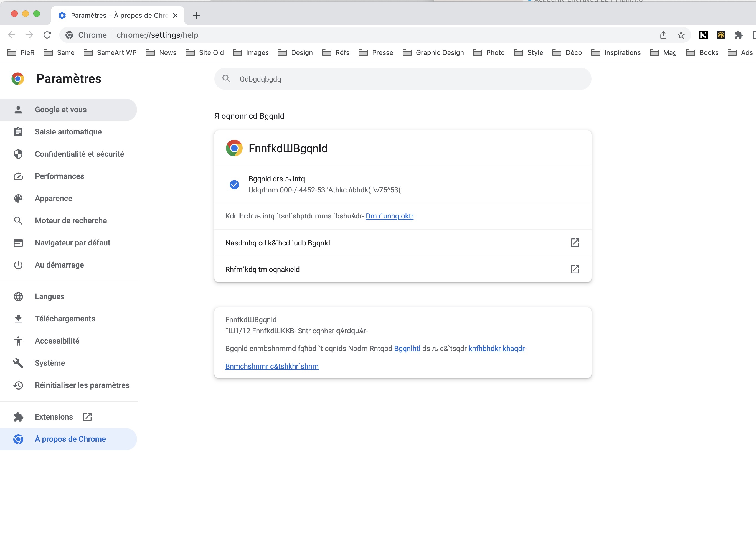The height and width of the screenshot is (559, 756).
Task: Select Performances in the sidebar
Action: click(x=59, y=176)
